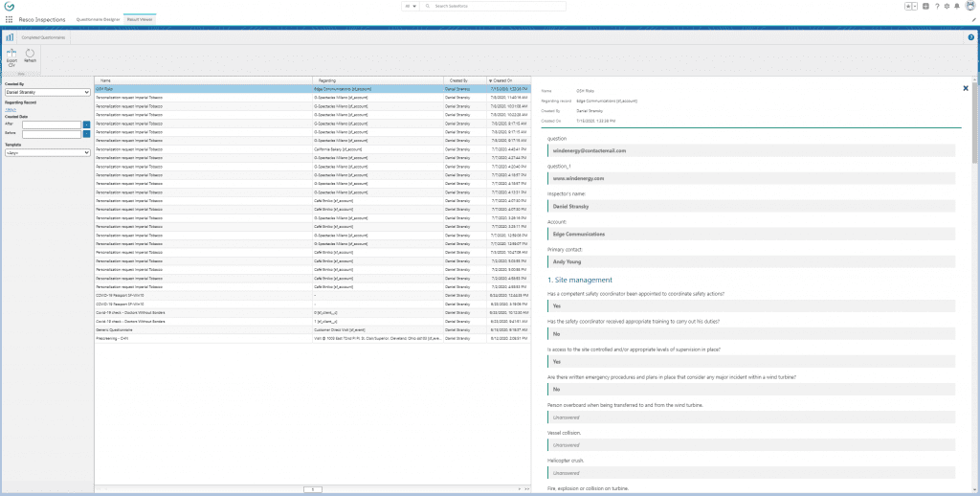
Task: Select the Result Viewer tab
Action: pyautogui.click(x=140, y=19)
